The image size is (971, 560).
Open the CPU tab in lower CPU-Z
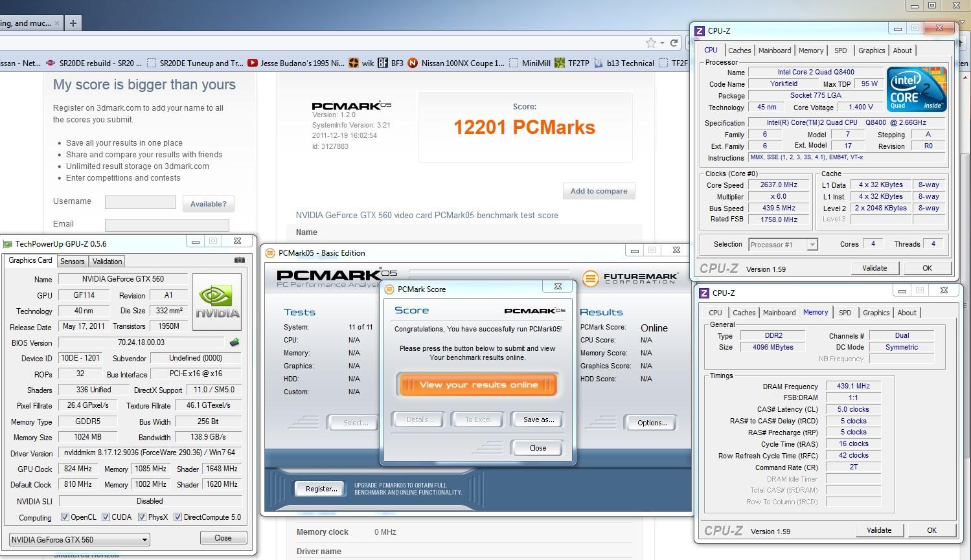(715, 313)
